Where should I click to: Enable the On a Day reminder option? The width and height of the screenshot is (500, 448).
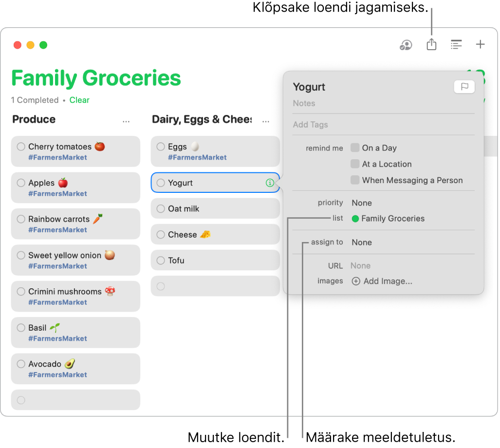(355, 148)
